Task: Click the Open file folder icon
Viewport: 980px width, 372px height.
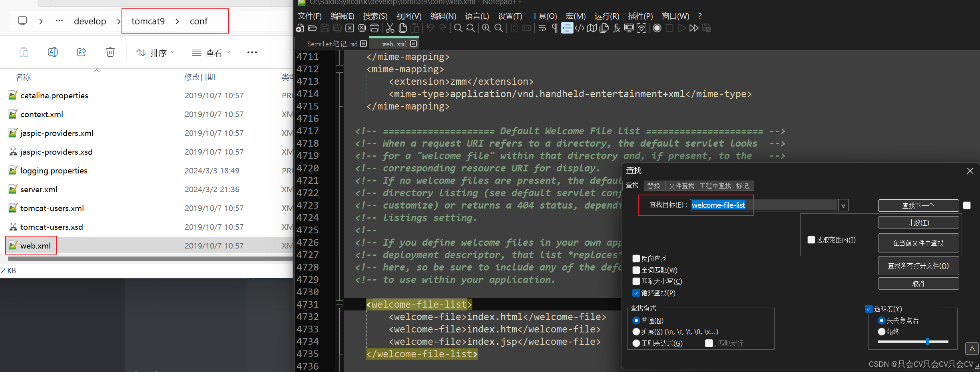Action: [x=313, y=28]
